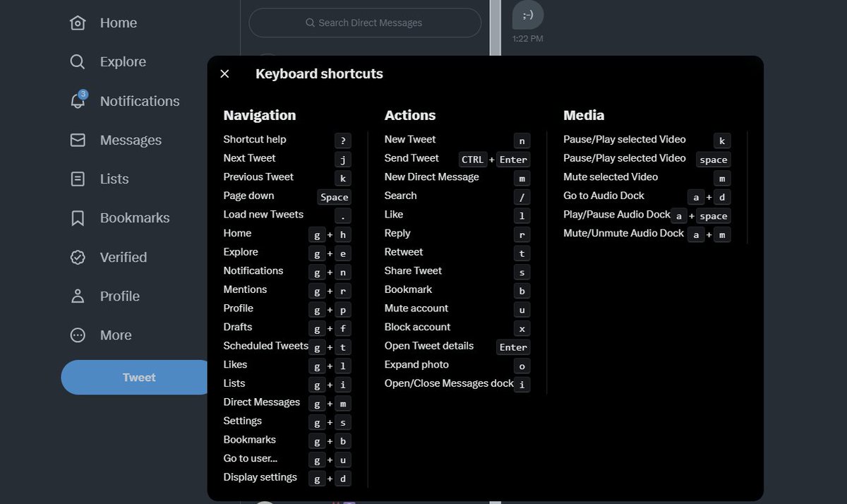The image size is (847, 504).
Task: Click the blue Tweet button
Action: point(138,378)
